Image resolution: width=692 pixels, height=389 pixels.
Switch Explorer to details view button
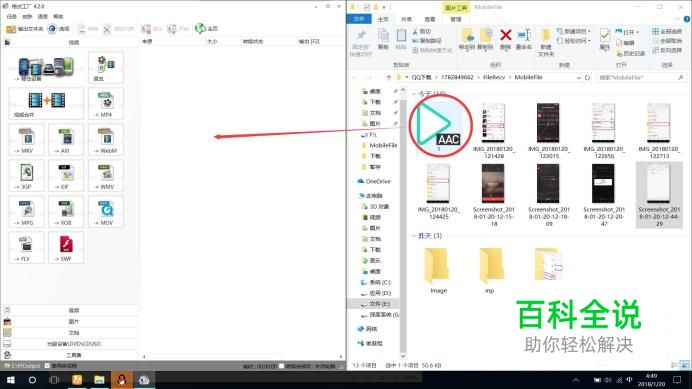[x=674, y=365]
